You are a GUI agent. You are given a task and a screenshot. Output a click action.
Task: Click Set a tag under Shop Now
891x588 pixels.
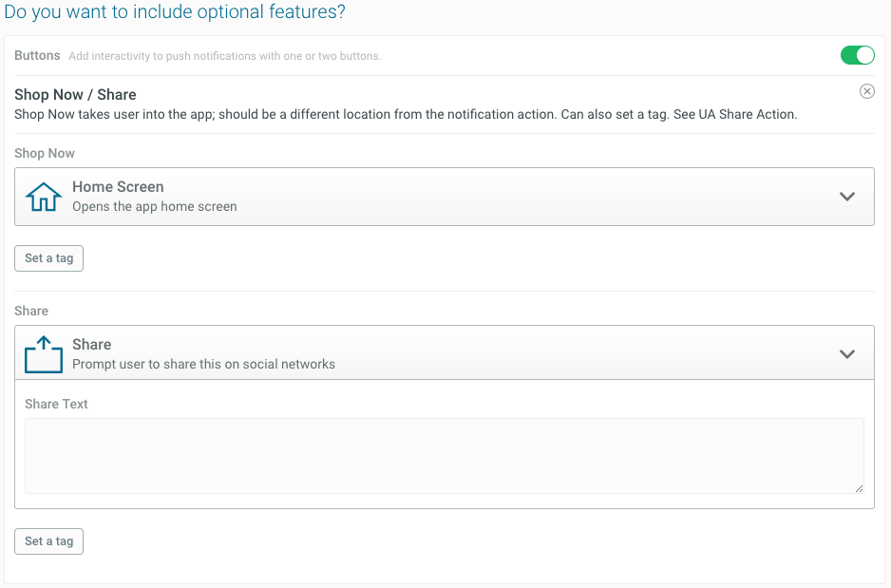[x=48, y=258]
